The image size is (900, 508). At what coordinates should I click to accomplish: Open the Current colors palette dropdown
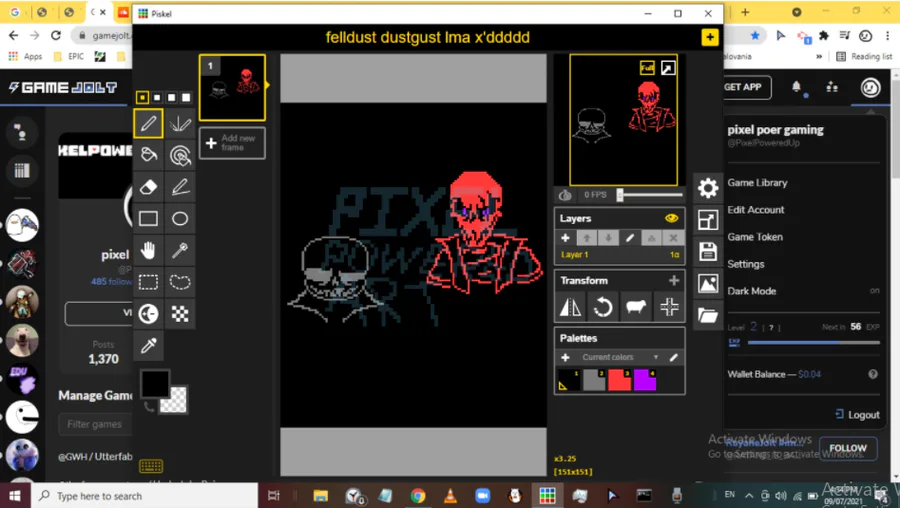click(620, 357)
